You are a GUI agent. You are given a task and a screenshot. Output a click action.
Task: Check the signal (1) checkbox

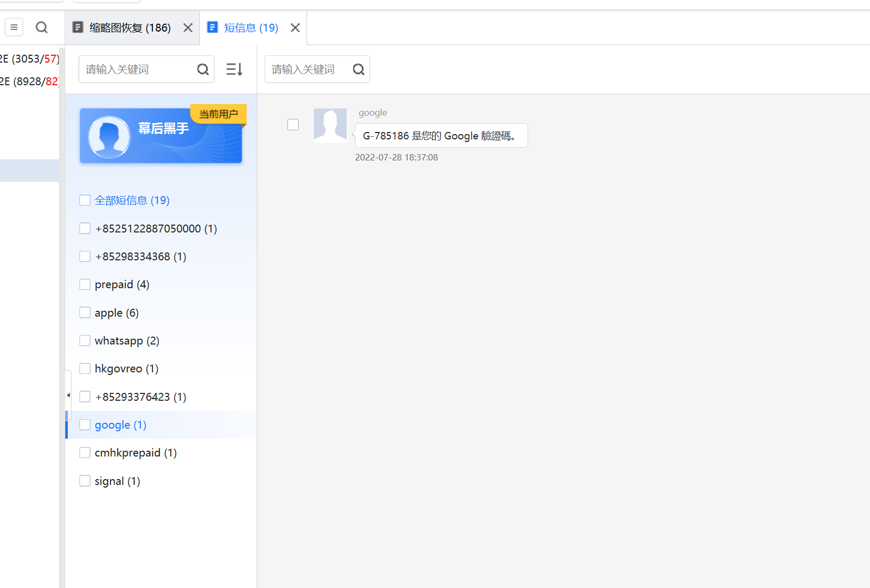coord(85,481)
